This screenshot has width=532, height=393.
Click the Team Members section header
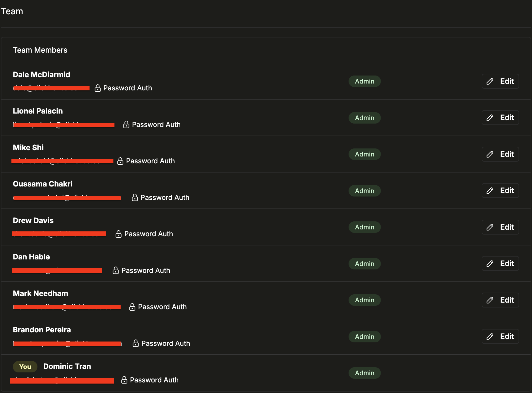pos(40,50)
